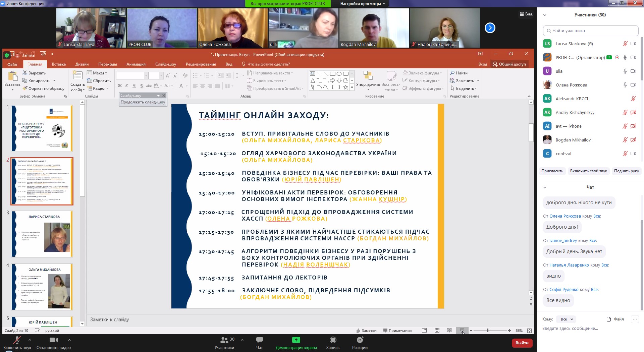
Task: Open the Главная ribbon tab
Action: (x=35, y=64)
